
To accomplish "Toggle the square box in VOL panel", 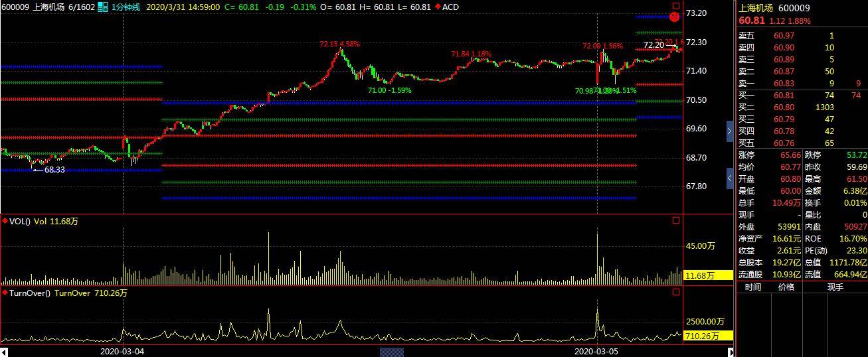I will click(x=676, y=220).
